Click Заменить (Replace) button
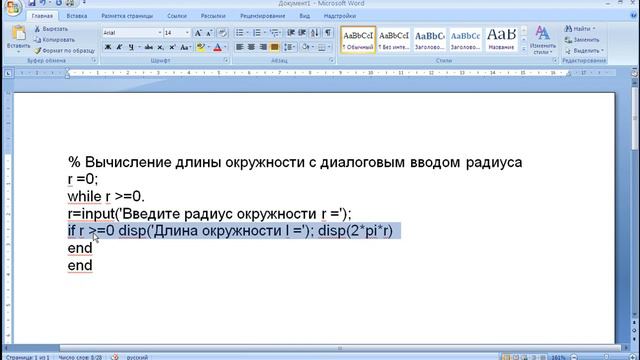The width and height of the screenshot is (640, 360). (x=582, y=40)
